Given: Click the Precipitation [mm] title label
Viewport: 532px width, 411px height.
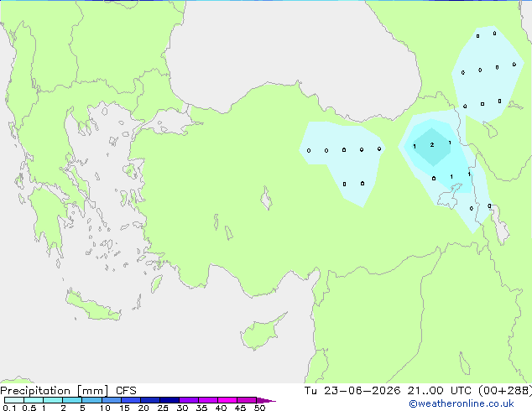Looking at the screenshot, I should coord(55,391).
